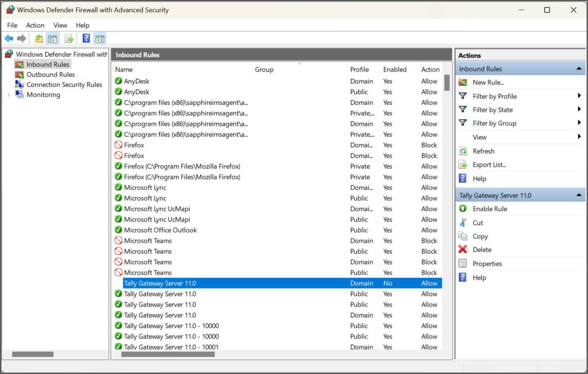This screenshot has width=588, height=374.
Task: Click the Refresh icon in Actions pane
Action: 463,151
